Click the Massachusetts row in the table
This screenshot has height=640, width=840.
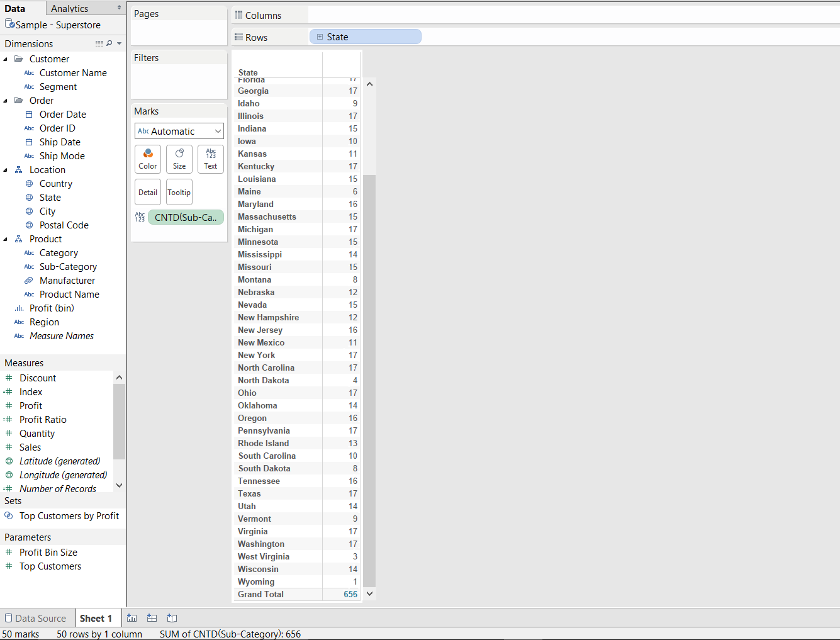297,216
